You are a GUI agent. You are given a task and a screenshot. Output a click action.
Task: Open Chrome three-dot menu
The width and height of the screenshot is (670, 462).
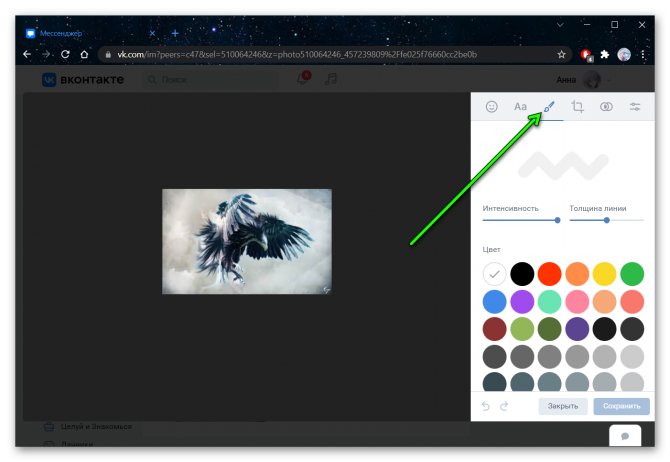pyautogui.click(x=643, y=54)
